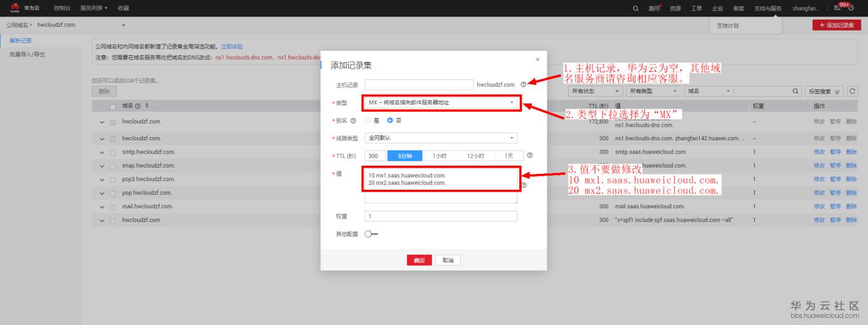
Task: Click the 值 textarea with mx1 records
Action: click(441, 185)
